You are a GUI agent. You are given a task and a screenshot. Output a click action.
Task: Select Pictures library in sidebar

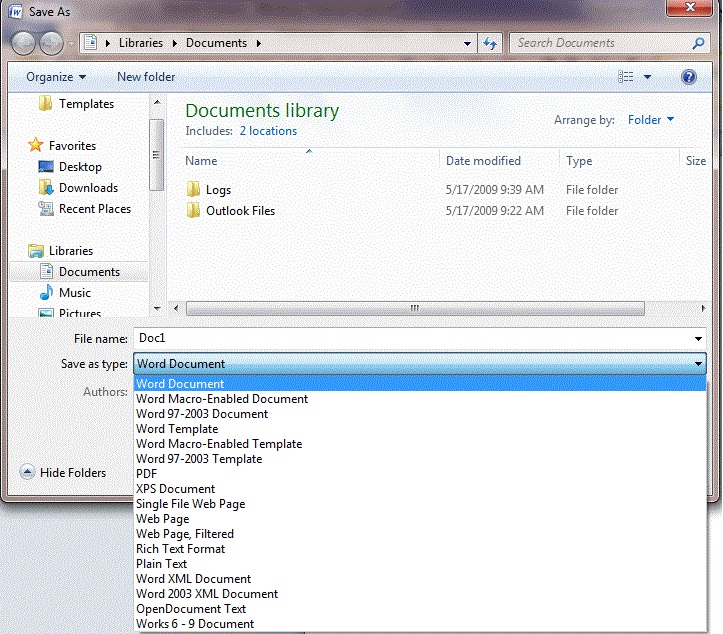pos(70,313)
